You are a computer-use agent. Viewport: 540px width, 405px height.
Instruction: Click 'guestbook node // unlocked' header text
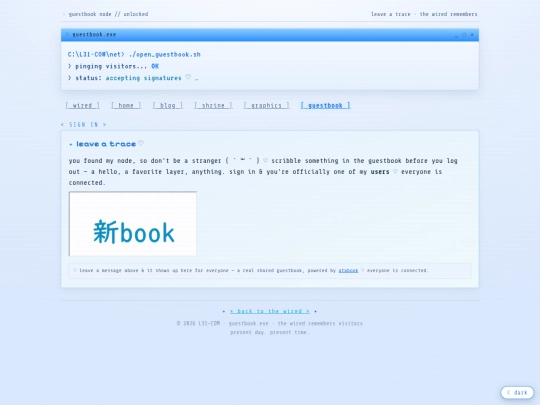click(x=108, y=14)
